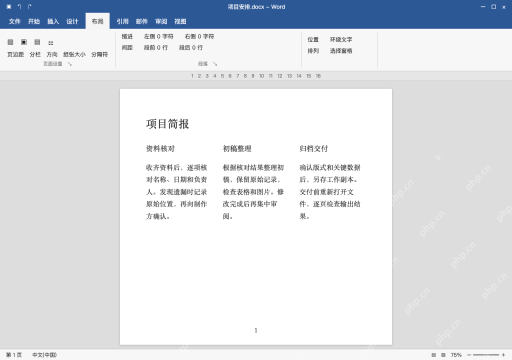Open the 文件 tab

[14, 22]
